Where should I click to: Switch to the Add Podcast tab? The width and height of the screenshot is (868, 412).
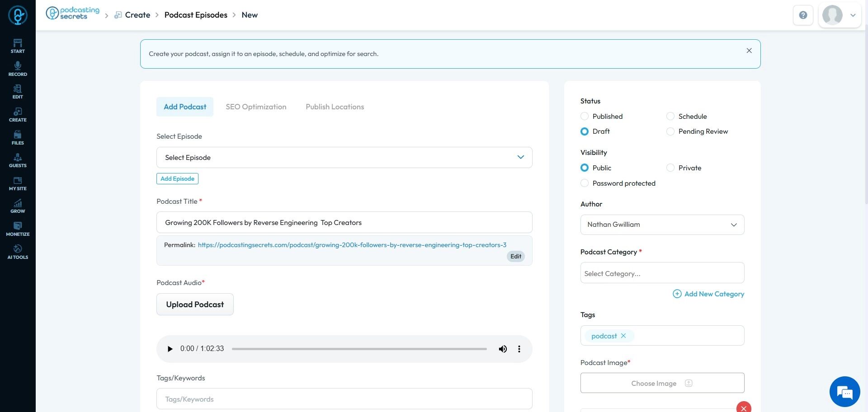185,107
